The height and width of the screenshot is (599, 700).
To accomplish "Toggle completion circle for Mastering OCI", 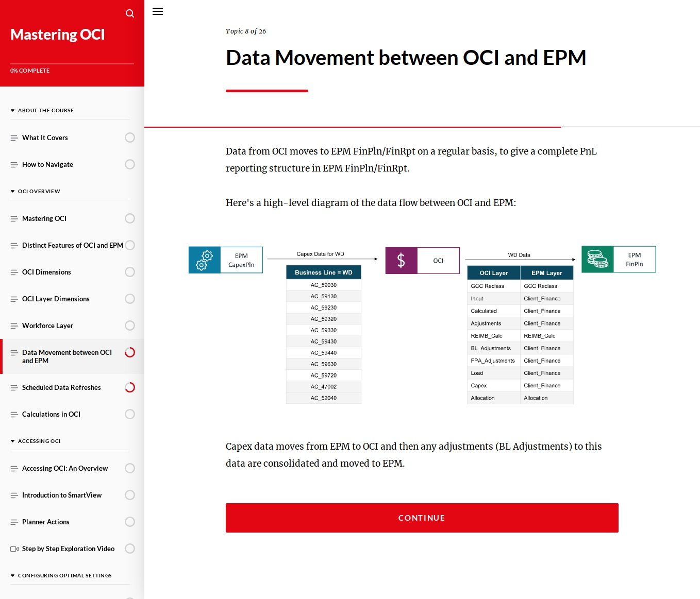I will [130, 218].
